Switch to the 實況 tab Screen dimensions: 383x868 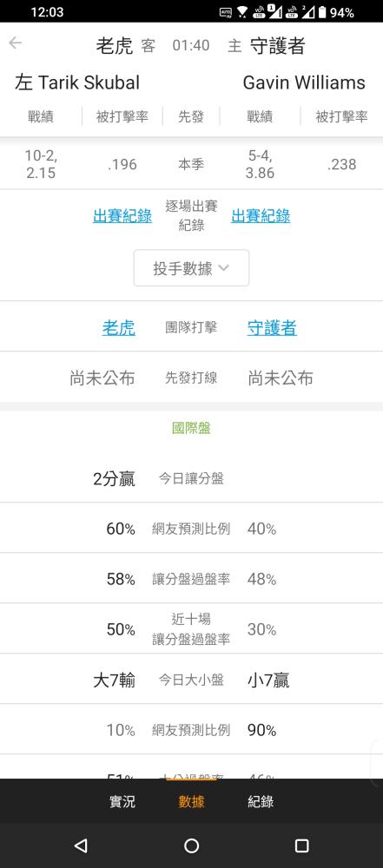point(122,801)
